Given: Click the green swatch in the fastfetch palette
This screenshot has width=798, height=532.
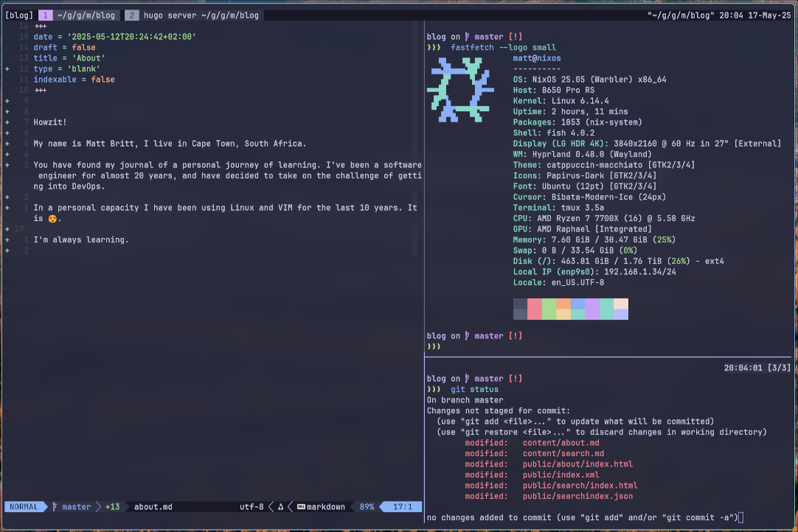Looking at the screenshot, I should pos(549,309).
